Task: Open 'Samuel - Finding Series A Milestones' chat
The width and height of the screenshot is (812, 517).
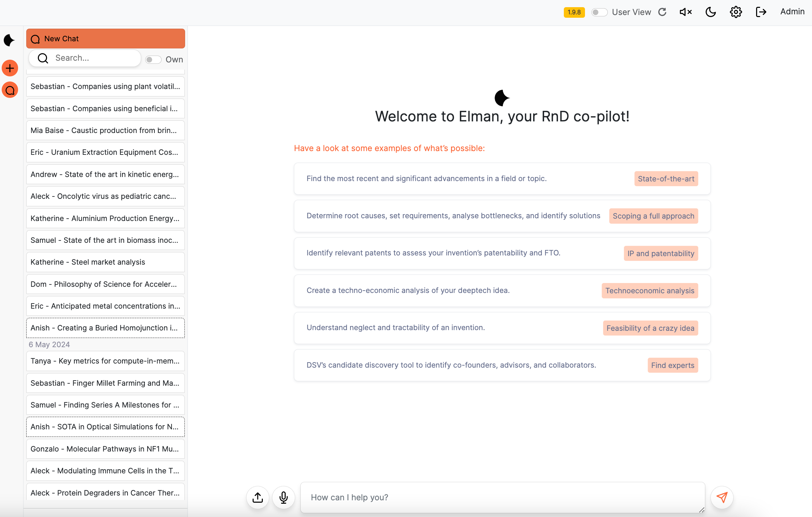Action: (x=106, y=405)
